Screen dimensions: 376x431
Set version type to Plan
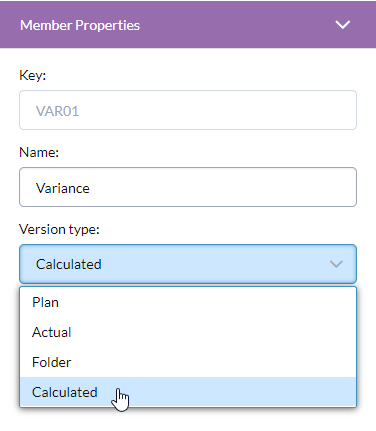188,302
